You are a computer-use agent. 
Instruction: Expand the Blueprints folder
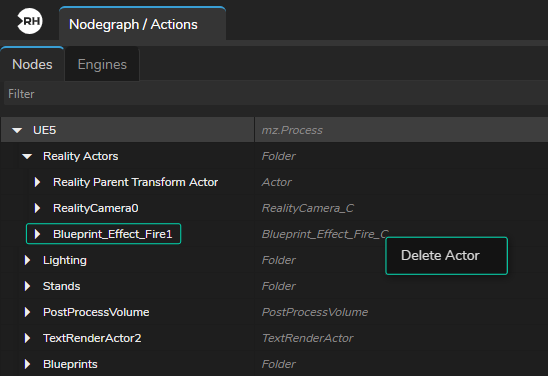pyautogui.click(x=27, y=364)
